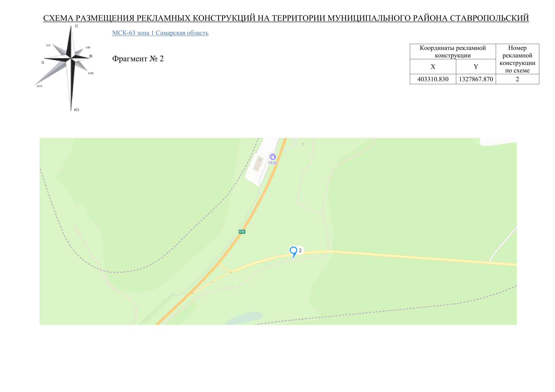Select the north arrow tip labeled С
Screen dimensions: 555x392
tap(76, 26)
